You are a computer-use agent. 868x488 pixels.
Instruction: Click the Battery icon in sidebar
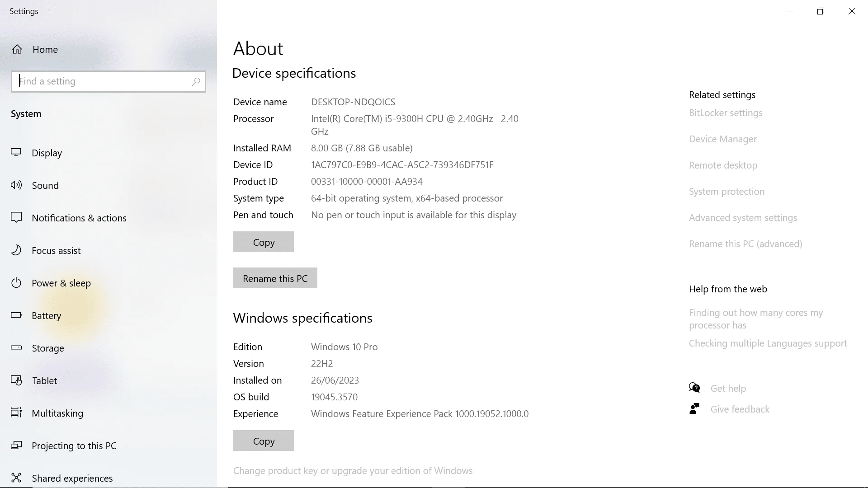click(x=16, y=315)
